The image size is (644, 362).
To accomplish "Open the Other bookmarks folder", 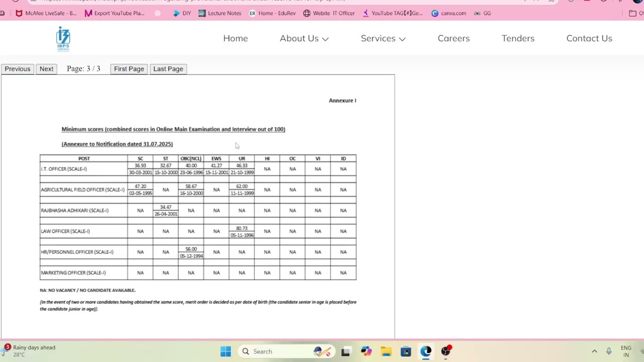I will pyautogui.click(x=636, y=13).
